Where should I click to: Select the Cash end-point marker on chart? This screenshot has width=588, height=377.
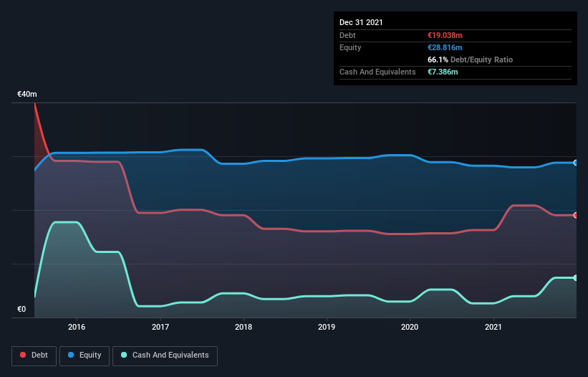click(x=576, y=278)
